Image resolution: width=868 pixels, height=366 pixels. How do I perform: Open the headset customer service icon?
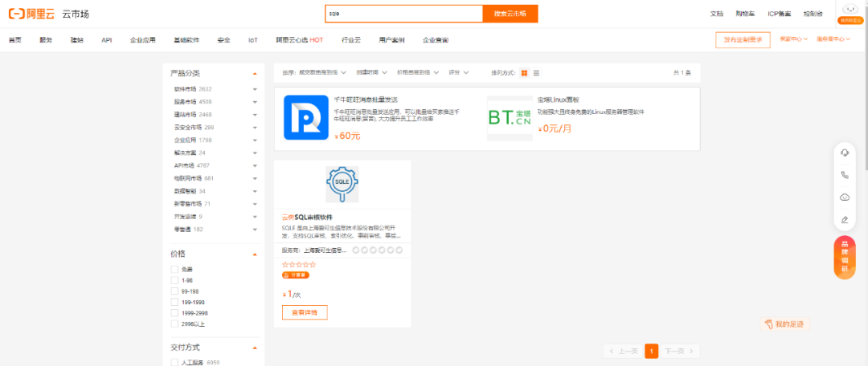845,153
